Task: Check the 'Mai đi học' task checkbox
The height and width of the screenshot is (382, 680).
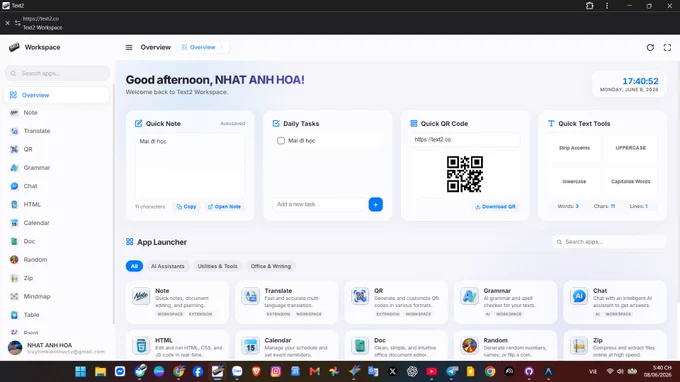Action: 281,140
